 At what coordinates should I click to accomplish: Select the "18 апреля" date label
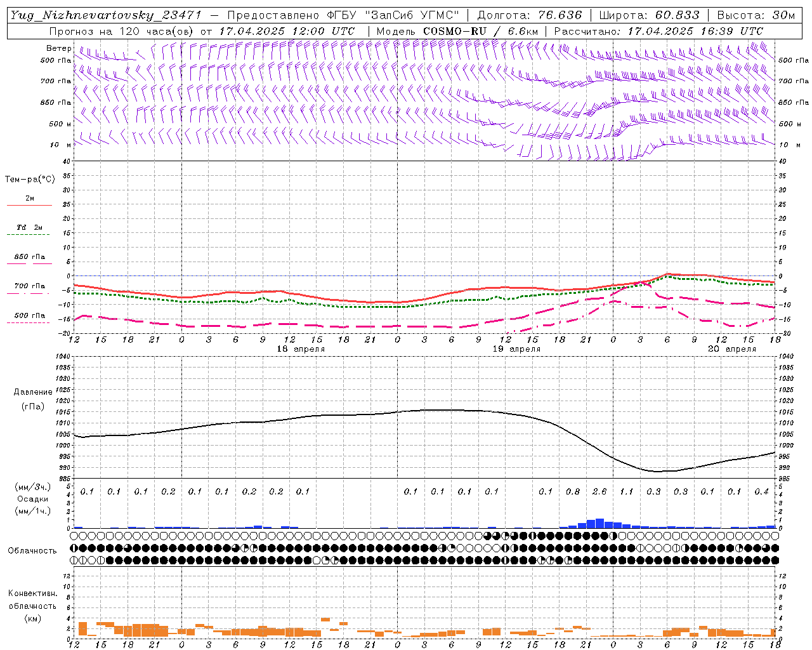click(x=301, y=349)
